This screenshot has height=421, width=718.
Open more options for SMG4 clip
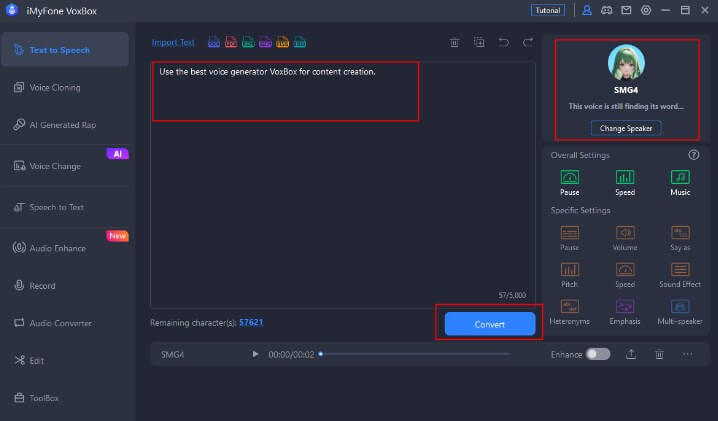[x=687, y=354]
